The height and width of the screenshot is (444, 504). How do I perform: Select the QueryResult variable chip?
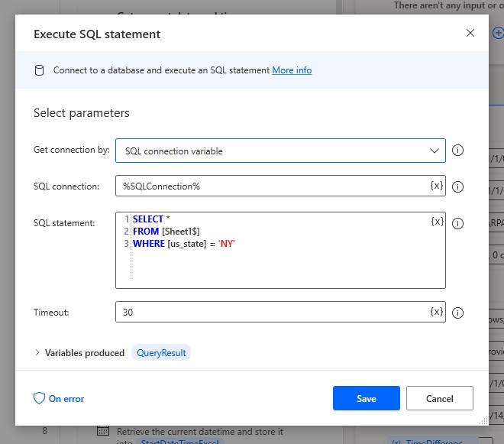tap(161, 352)
